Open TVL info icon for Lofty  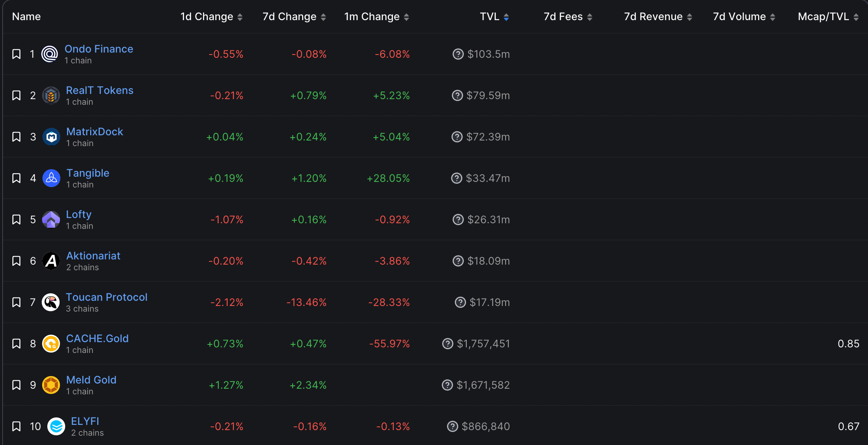[x=458, y=220]
